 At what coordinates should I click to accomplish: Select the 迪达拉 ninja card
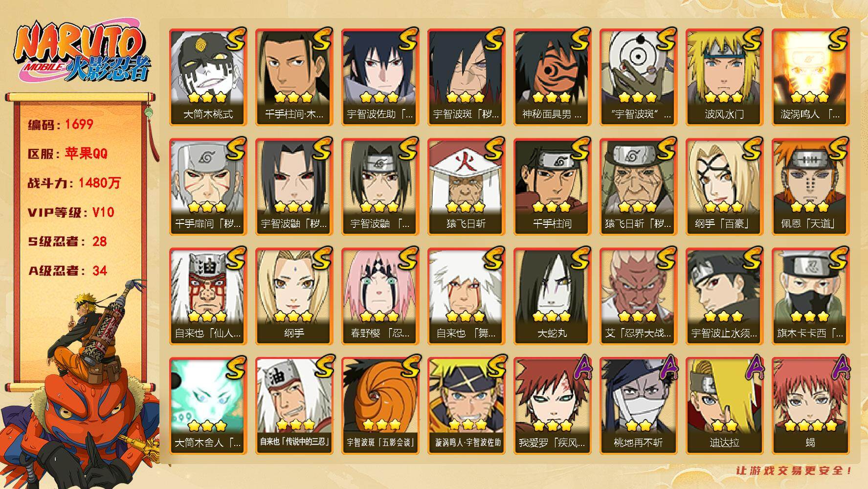pos(724,406)
